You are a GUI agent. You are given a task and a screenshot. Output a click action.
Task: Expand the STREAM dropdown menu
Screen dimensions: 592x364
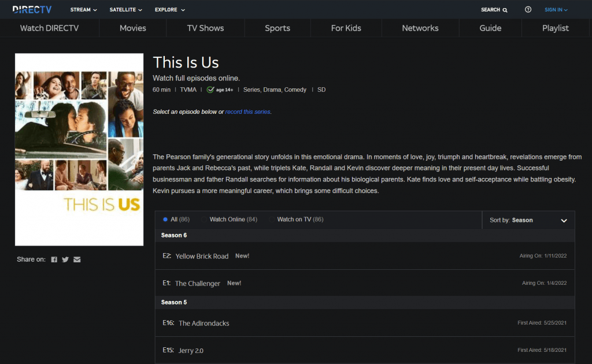pyautogui.click(x=83, y=9)
